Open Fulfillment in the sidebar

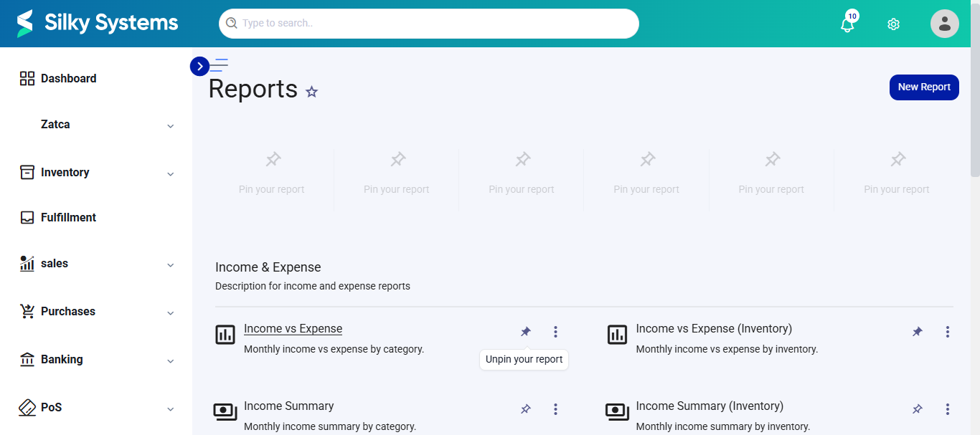tap(68, 218)
